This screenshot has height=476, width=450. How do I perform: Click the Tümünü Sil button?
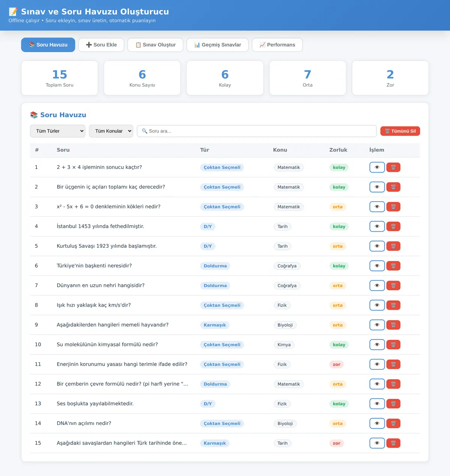400,131
